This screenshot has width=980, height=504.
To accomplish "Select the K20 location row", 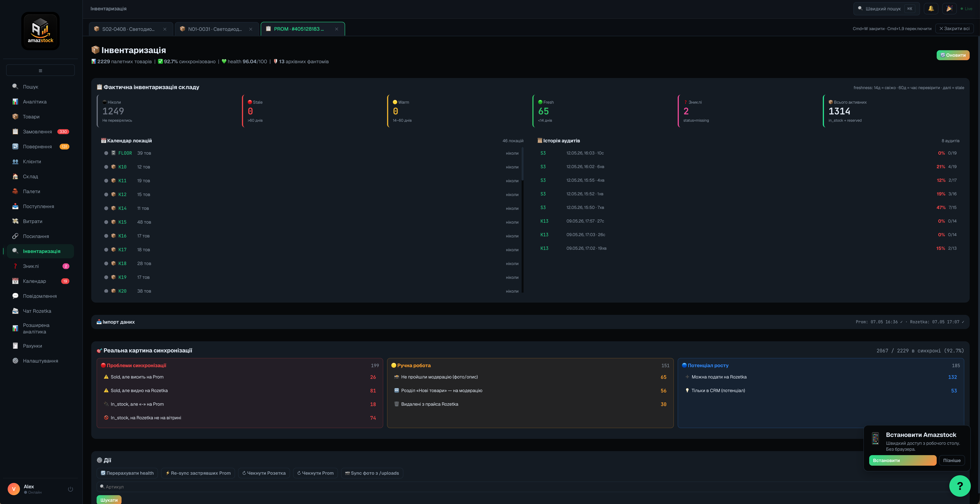I will coord(312,291).
